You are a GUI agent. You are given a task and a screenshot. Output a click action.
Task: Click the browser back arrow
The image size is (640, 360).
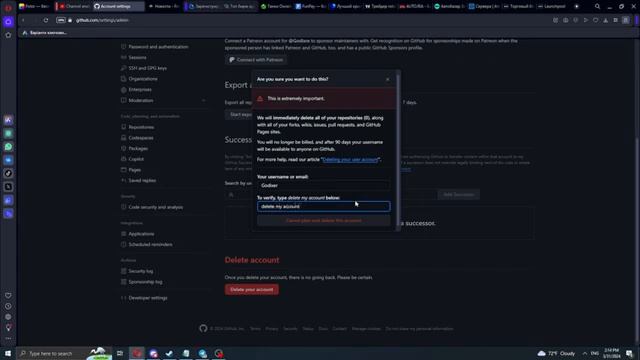point(23,20)
